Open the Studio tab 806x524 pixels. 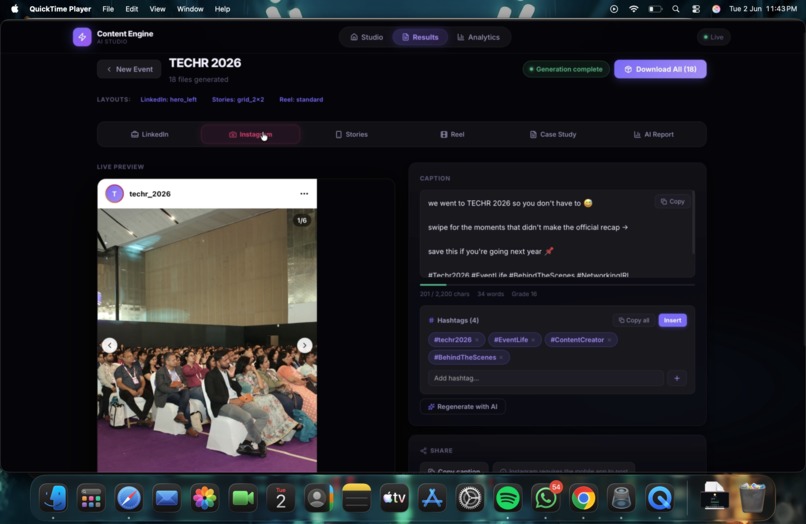[367, 37]
